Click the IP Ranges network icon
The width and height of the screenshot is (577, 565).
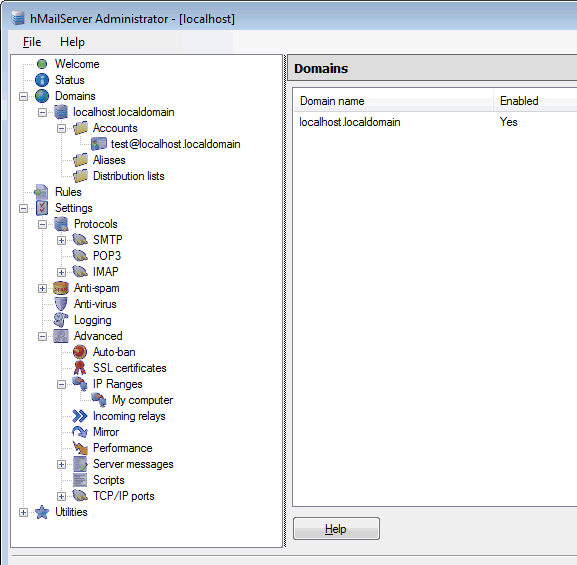pos(80,384)
